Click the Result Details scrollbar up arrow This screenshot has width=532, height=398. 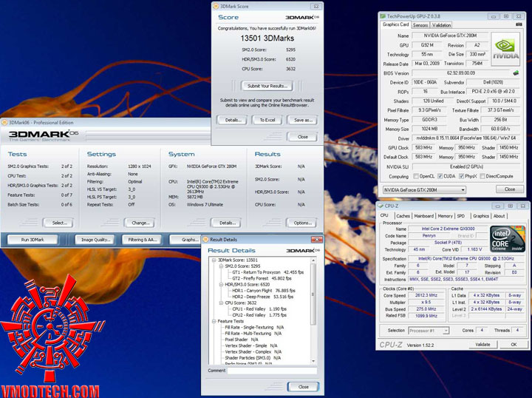click(x=313, y=260)
